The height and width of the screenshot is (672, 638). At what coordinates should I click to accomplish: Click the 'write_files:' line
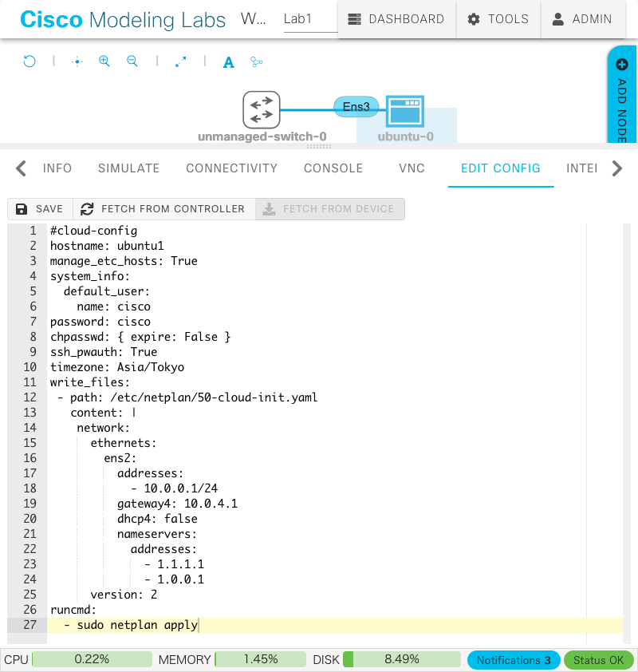coord(90,382)
